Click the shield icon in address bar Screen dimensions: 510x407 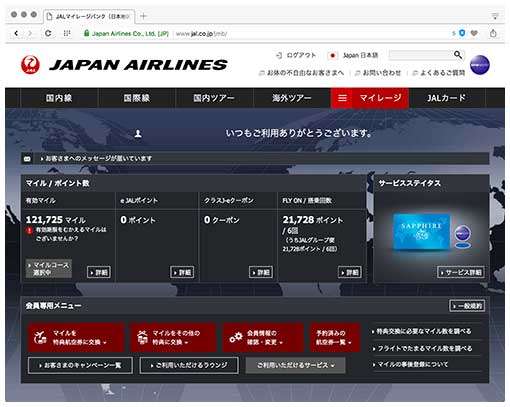coord(462,33)
